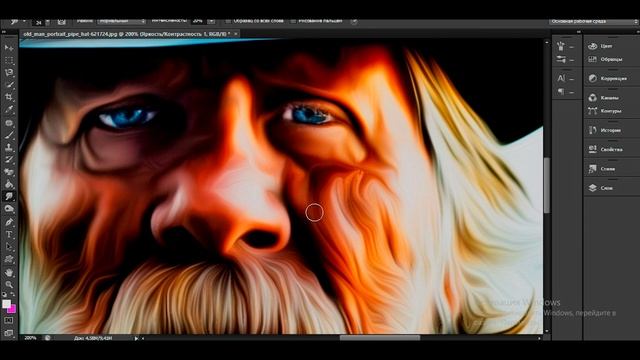The height and width of the screenshot is (360, 640).
Task: Select the Healing Brush tool
Action: (x=9, y=122)
